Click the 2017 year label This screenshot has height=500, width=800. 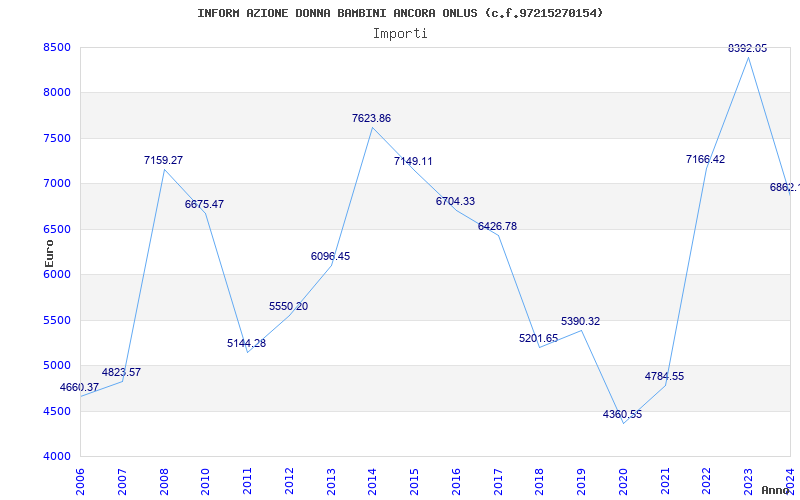coord(498,482)
